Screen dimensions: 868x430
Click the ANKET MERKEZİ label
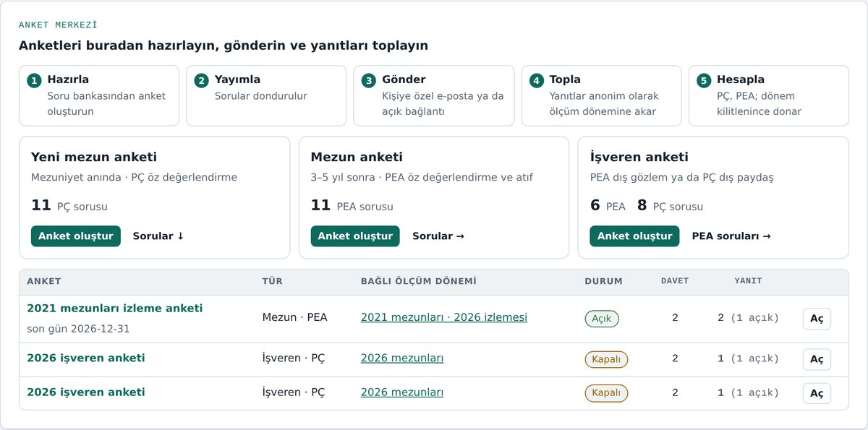(x=58, y=25)
